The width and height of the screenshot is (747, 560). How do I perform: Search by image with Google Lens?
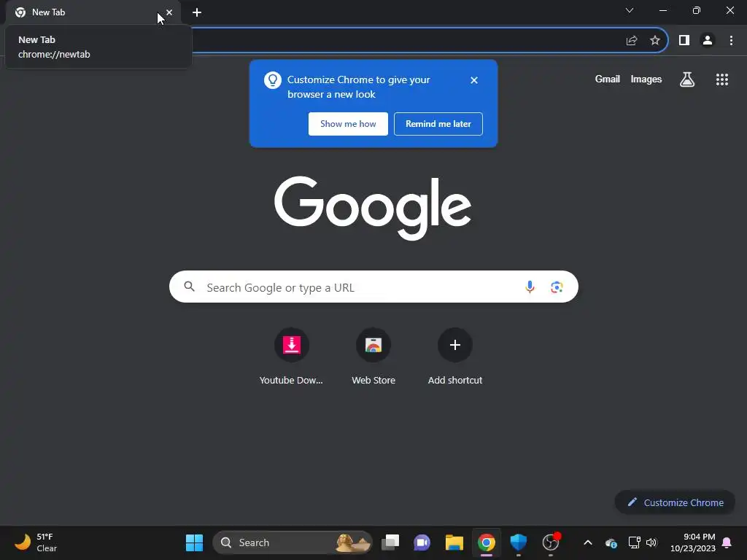point(557,287)
